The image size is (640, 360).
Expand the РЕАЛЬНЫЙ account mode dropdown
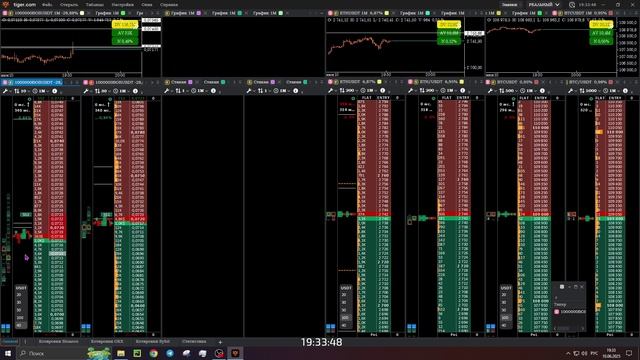544,4
